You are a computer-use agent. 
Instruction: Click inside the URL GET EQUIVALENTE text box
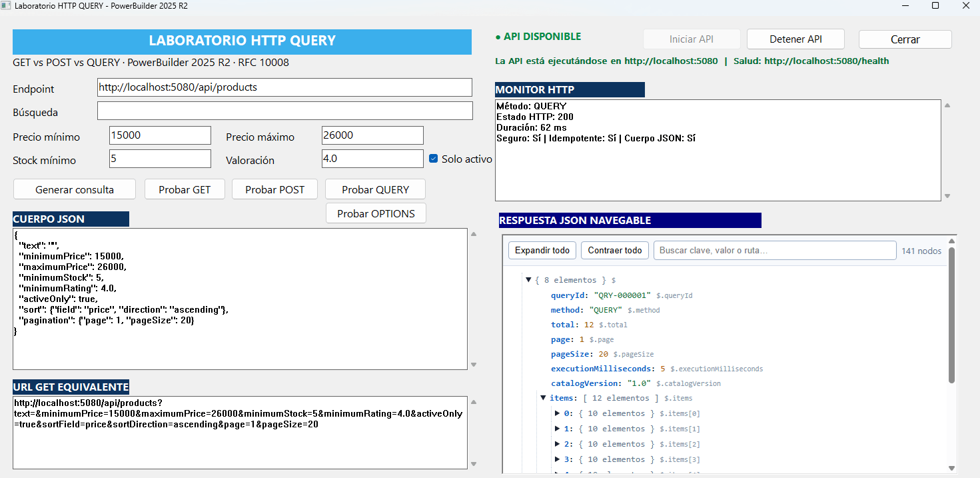pos(241,433)
